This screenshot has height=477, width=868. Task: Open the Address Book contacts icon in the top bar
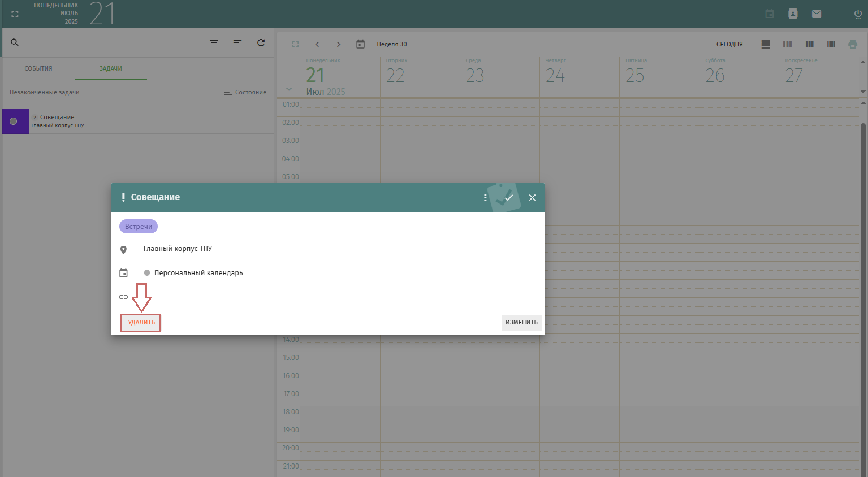[x=793, y=14]
